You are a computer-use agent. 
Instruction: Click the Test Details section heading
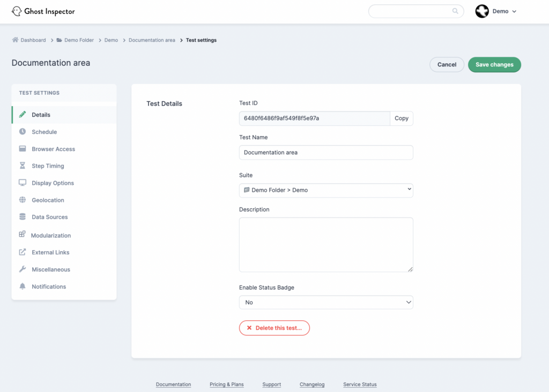click(164, 103)
